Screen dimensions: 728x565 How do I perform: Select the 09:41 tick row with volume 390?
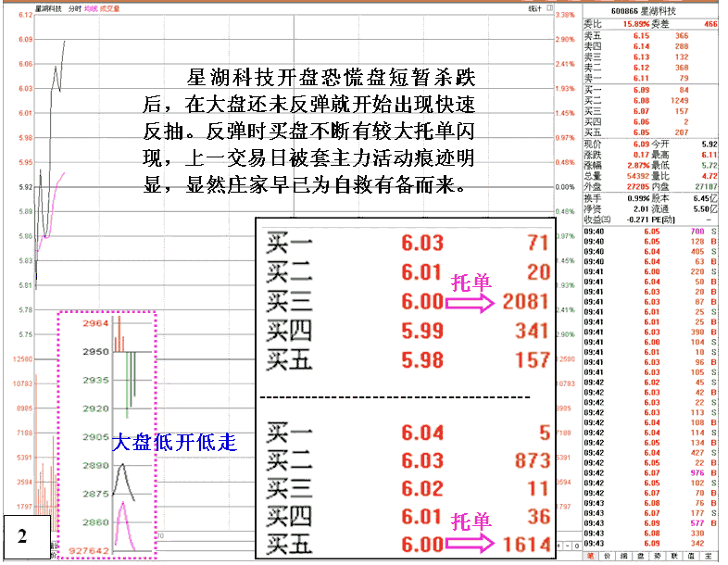click(650, 333)
